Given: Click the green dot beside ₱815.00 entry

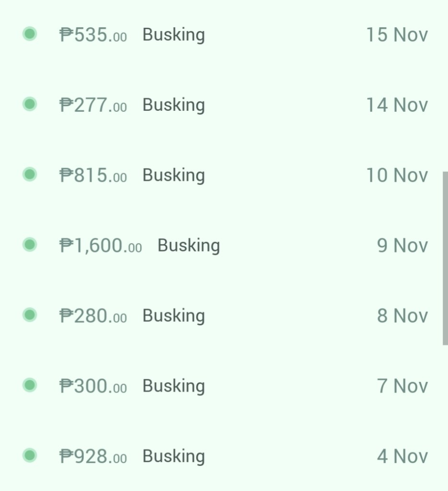Looking at the screenshot, I should (30, 175).
